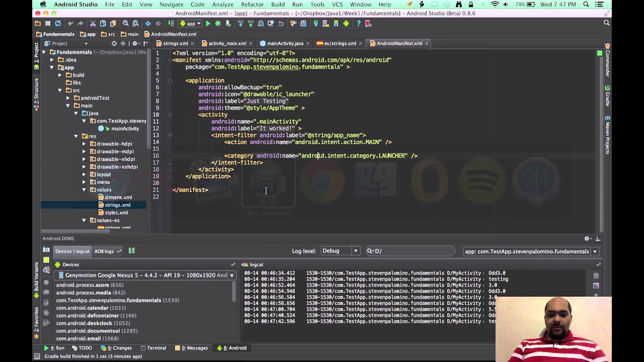
Task: Click the Find magnifier icon
Action: click(126, 24)
